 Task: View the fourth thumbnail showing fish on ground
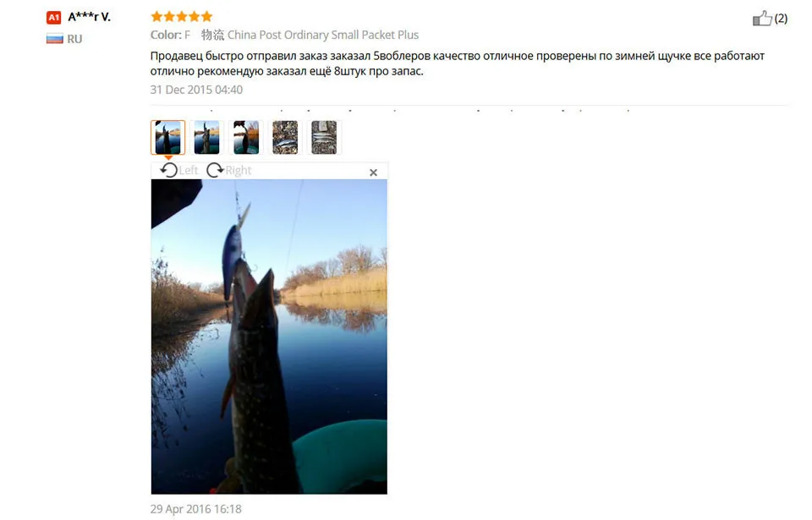coord(285,137)
